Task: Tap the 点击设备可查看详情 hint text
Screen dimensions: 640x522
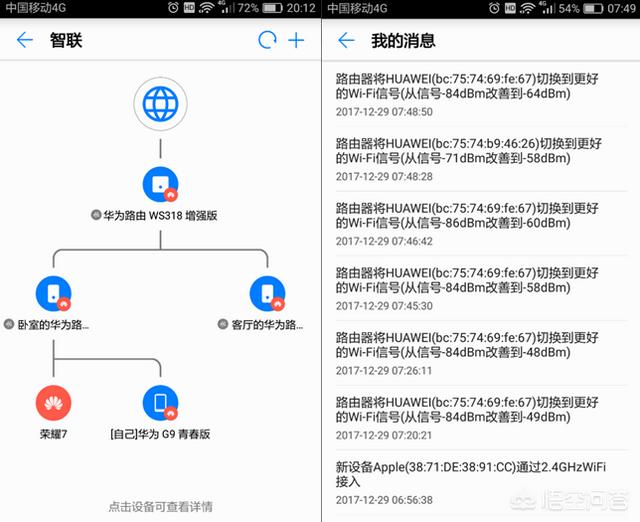Action: pos(160,506)
